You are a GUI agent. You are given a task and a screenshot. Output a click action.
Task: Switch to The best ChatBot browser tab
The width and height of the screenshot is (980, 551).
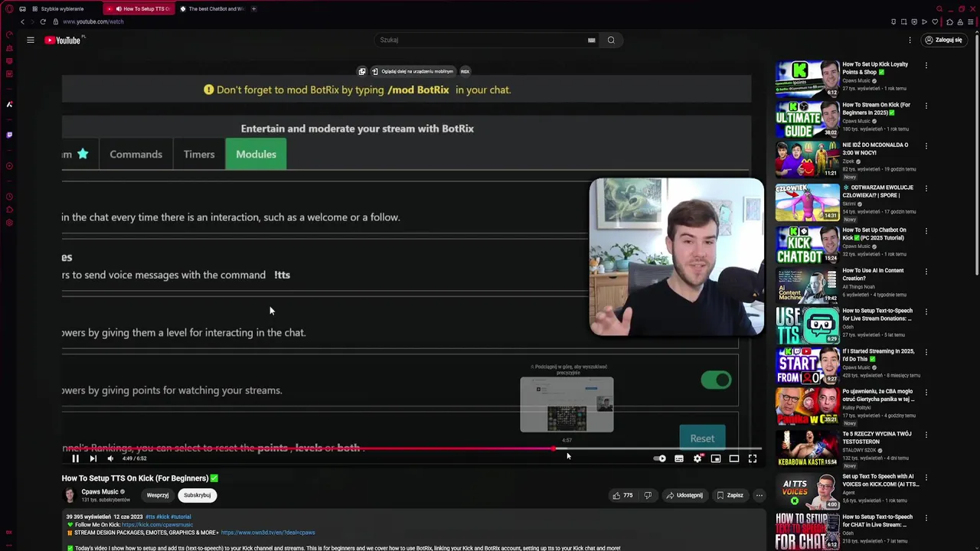212,8
